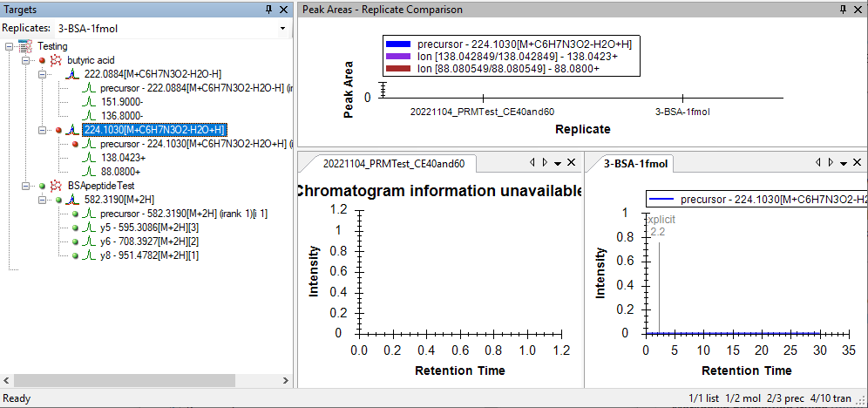Click the butyric acid molecule icon
Screen dimensions: 868x408
coord(57,61)
